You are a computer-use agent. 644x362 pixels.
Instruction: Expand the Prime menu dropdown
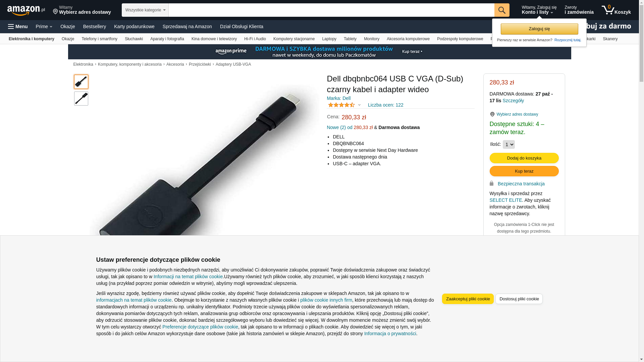tap(44, 26)
